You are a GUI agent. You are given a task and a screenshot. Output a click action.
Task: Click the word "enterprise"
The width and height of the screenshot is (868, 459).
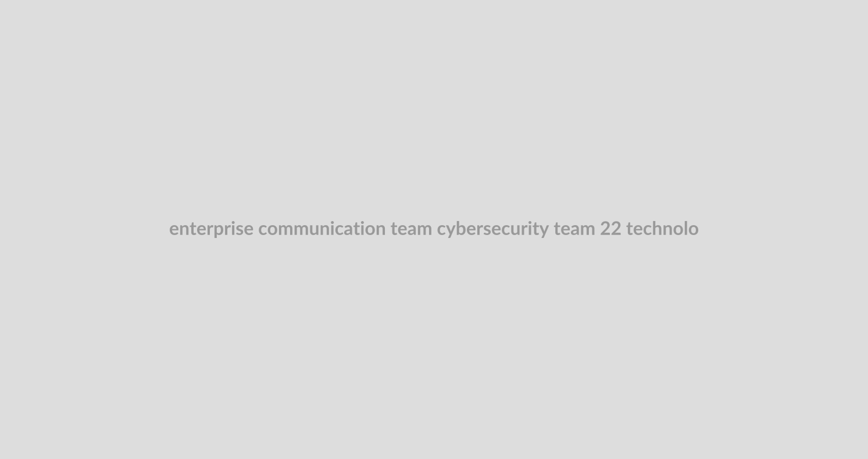(x=211, y=229)
